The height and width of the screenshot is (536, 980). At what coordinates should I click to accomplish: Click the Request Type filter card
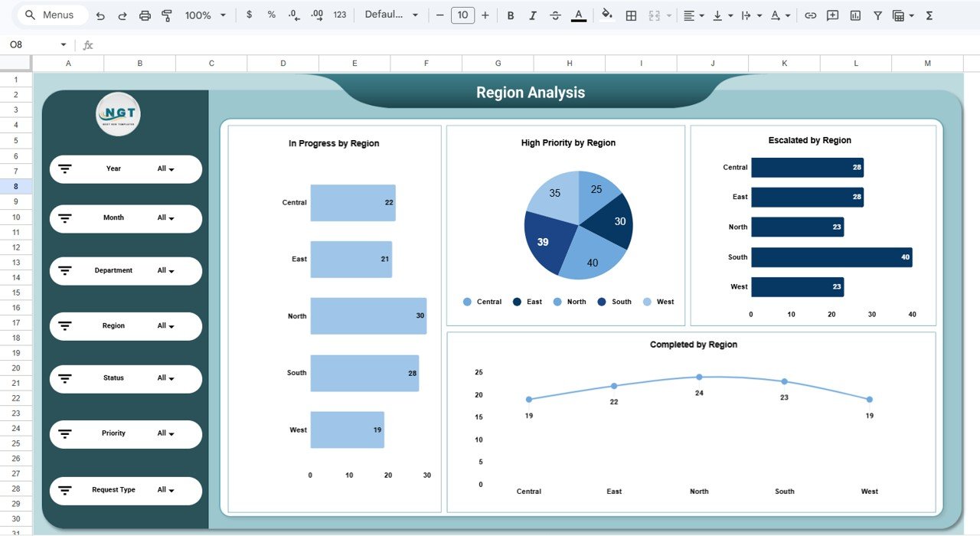[126, 490]
